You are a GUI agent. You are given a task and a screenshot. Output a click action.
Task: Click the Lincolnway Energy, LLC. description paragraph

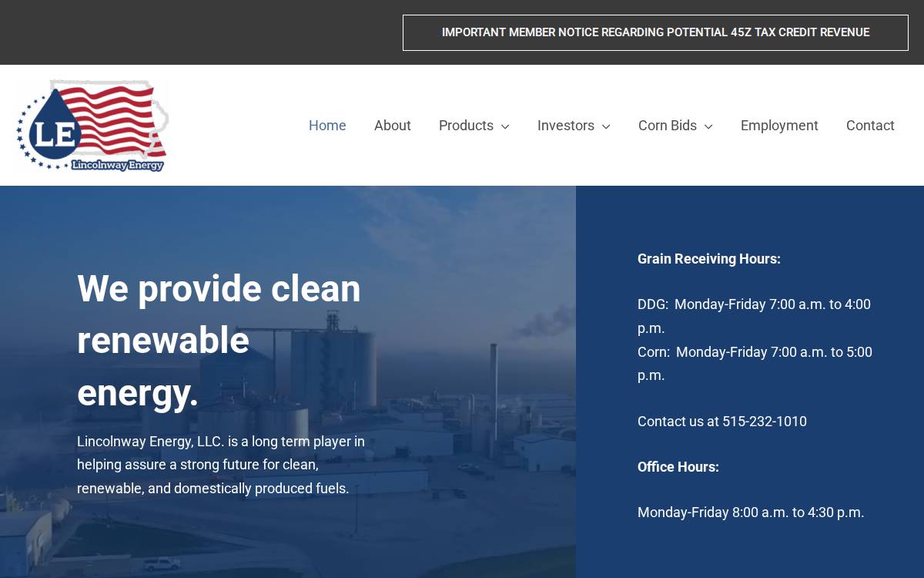click(221, 465)
